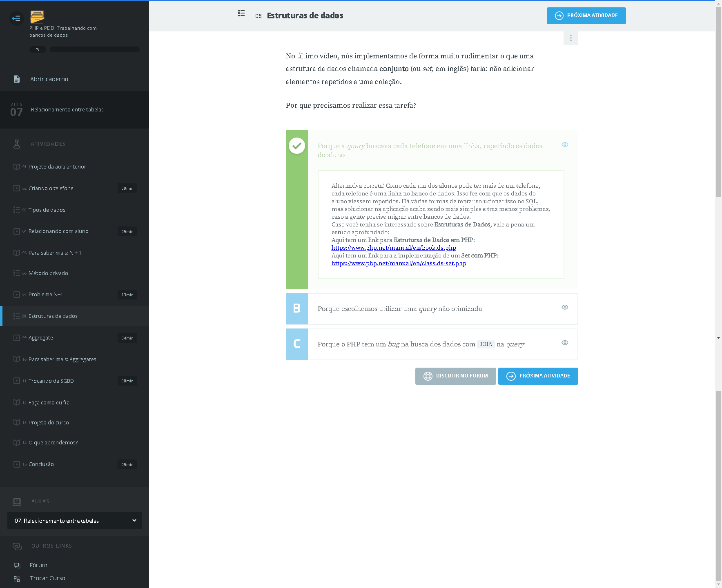Click the PHP e PDO course logo
This screenshot has height=588, width=722.
[37, 17]
